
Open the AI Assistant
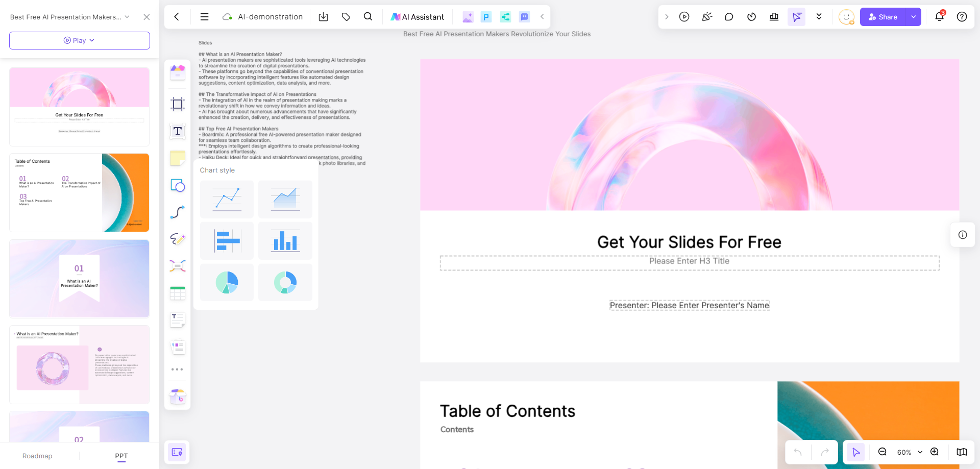tap(418, 17)
